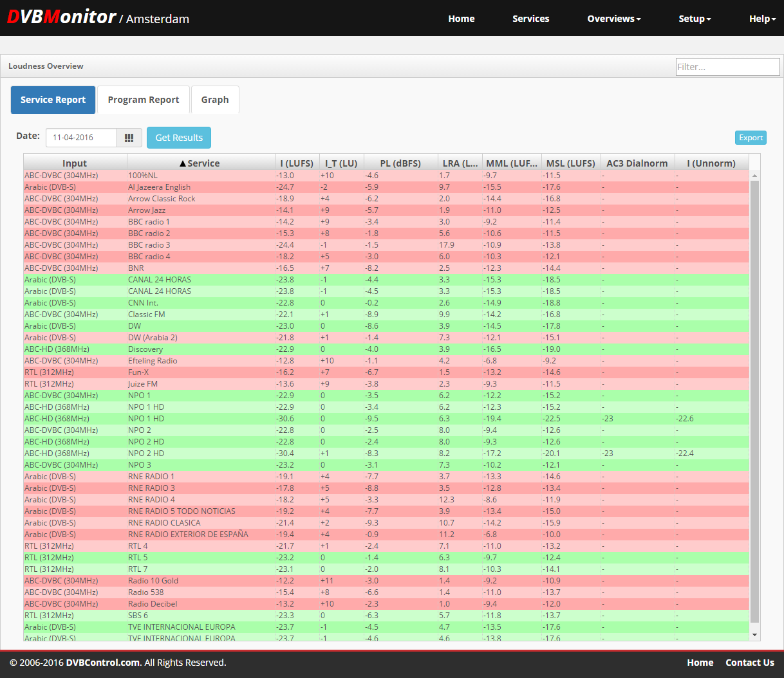Open the calendar date picker icon
Screen dimensions: 784x678
coord(129,138)
